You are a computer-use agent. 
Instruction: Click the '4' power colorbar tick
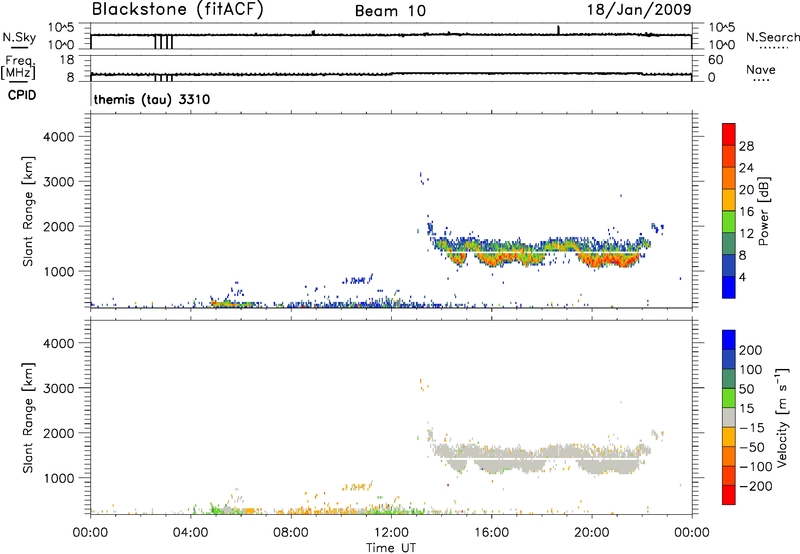tap(743, 278)
